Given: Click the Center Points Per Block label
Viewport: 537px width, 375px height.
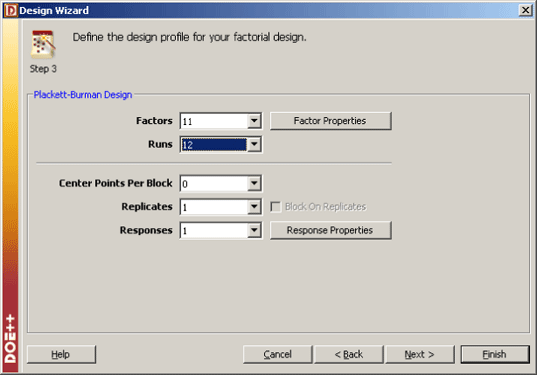Looking at the screenshot, I should coord(116,183).
